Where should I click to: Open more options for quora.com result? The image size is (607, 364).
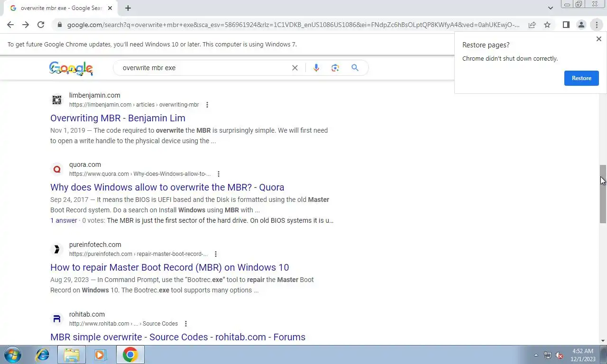click(x=218, y=174)
